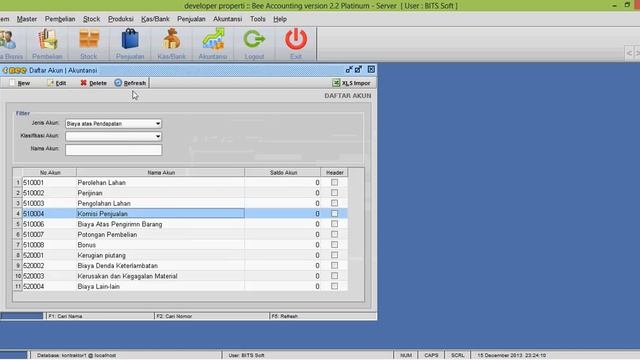Open the Pembelian menu

tap(60, 19)
